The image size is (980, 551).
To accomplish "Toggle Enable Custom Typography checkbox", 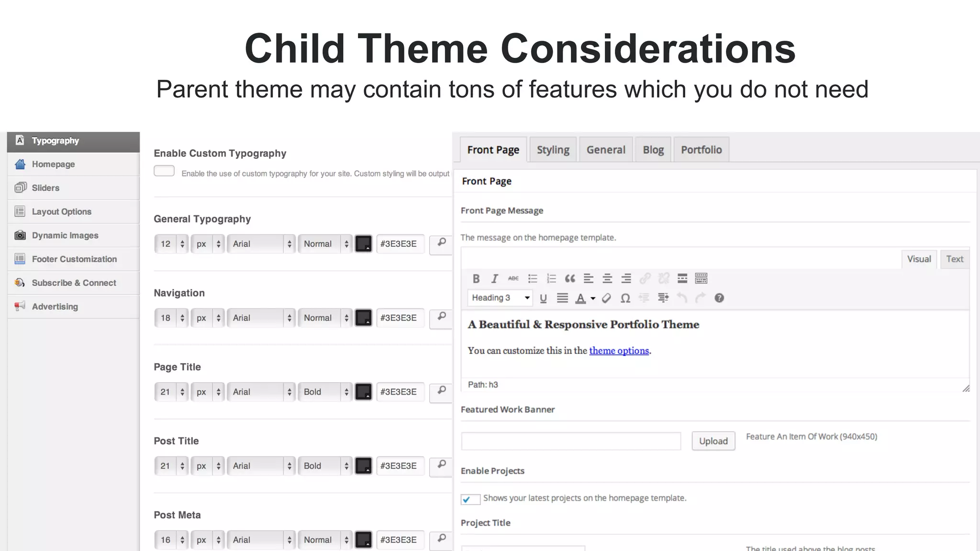I will (164, 171).
